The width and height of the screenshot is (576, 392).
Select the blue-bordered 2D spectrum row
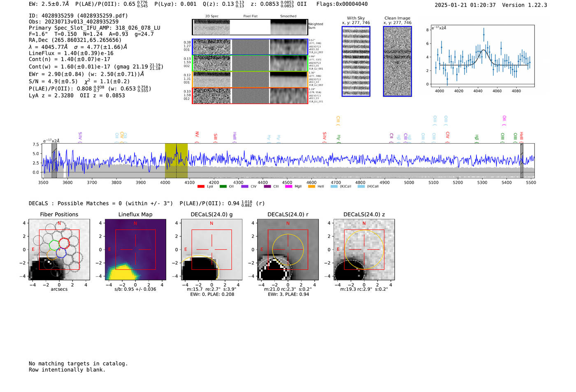pyautogui.click(x=250, y=47)
